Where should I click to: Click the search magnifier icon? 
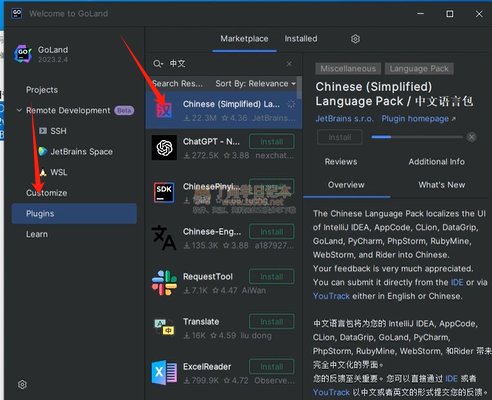coord(157,64)
